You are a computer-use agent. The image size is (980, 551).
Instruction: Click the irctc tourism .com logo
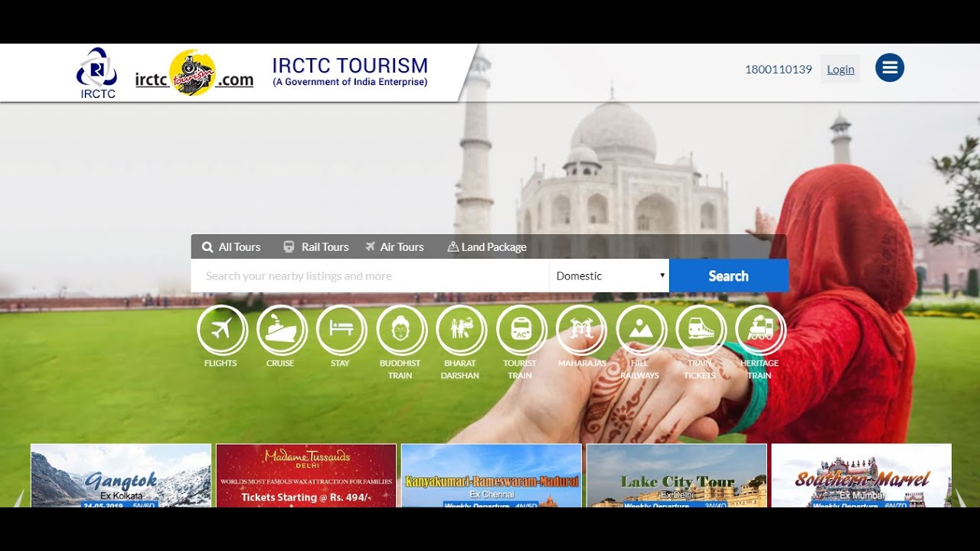[194, 73]
